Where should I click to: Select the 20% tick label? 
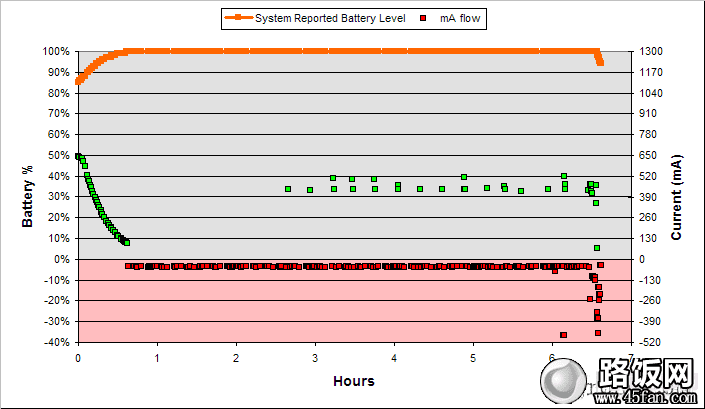58,218
